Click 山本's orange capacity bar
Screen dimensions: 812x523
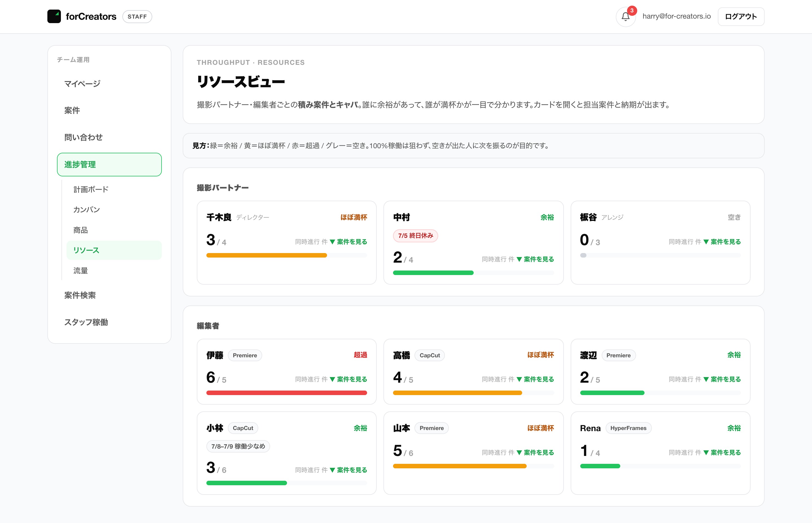click(x=460, y=466)
